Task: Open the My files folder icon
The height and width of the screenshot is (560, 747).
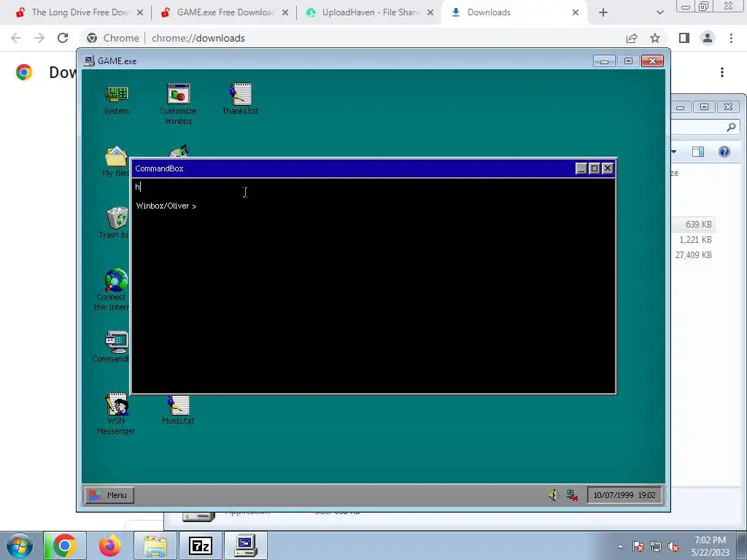Action: tap(116, 162)
